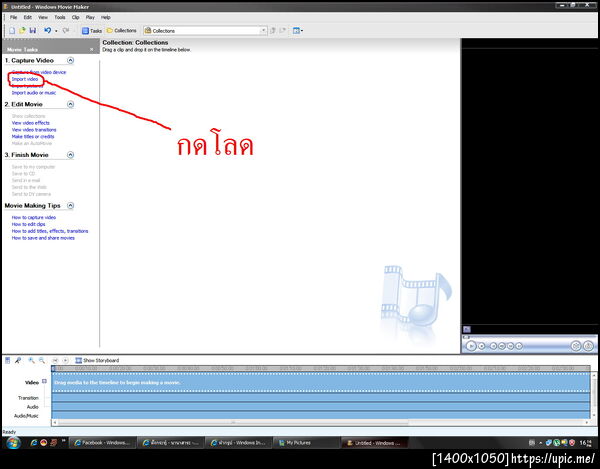Go up one level in collections

pyautogui.click(x=273, y=31)
